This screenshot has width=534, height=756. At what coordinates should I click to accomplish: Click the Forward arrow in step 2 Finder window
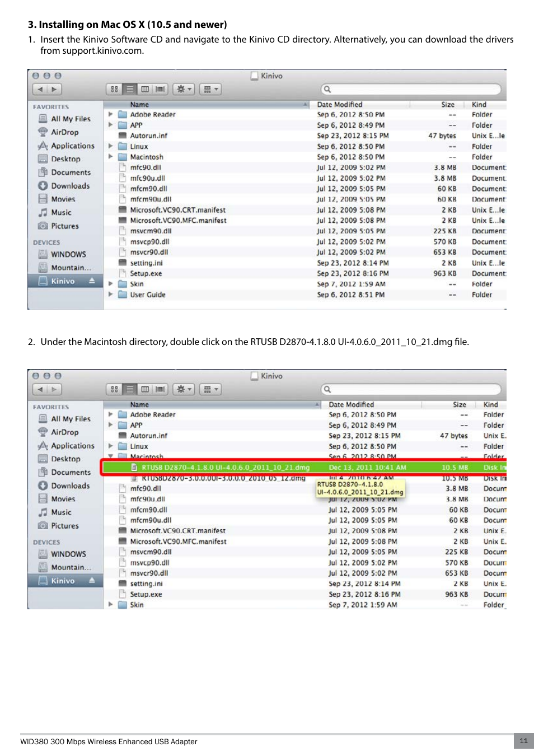(x=54, y=389)
